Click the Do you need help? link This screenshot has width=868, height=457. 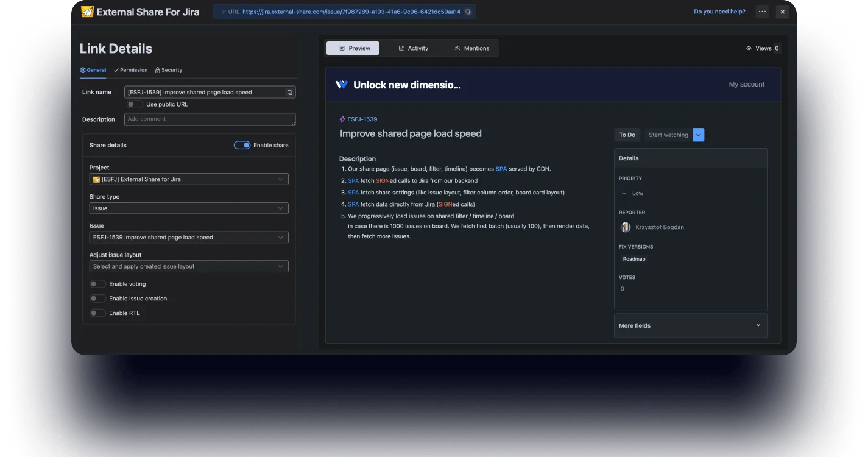click(719, 12)
